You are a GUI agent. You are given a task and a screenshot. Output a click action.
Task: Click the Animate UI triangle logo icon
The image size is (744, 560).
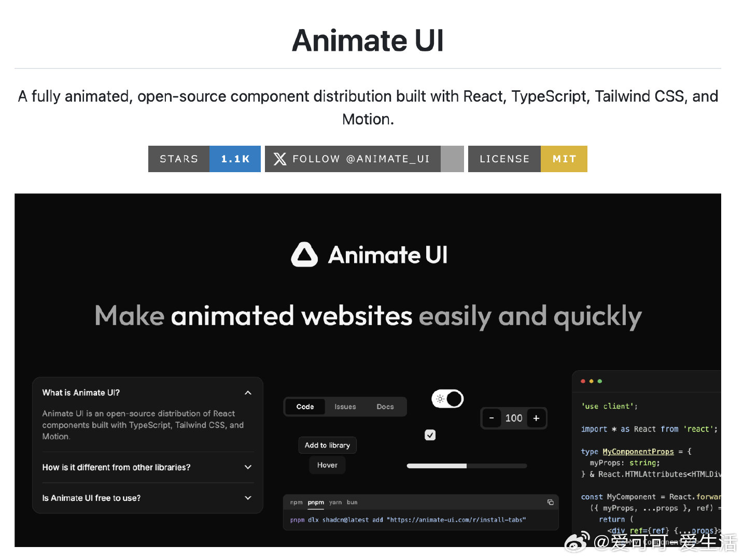point(304,255)
